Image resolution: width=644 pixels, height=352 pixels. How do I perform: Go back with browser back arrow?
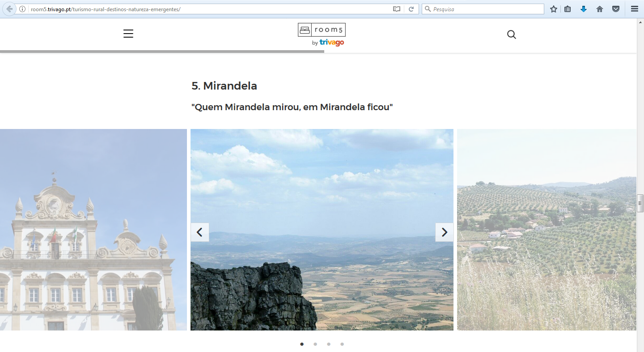click(x=9, y=9)
